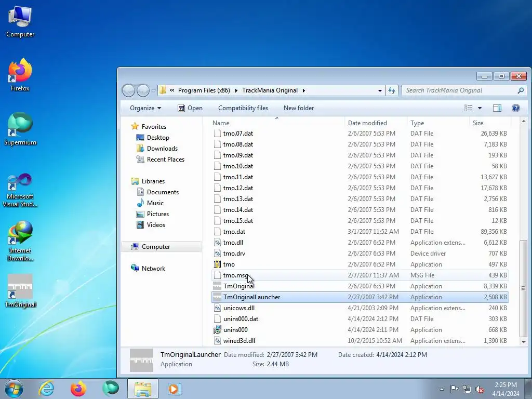Expand arrow after Program Files (x86) breadcrumb
This screenshot has width=532, height=399.
236,90
